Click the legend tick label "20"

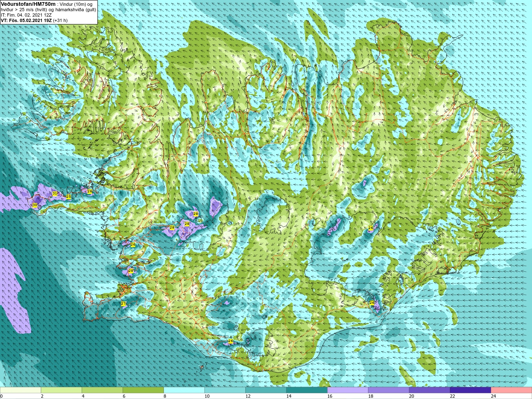411,397
